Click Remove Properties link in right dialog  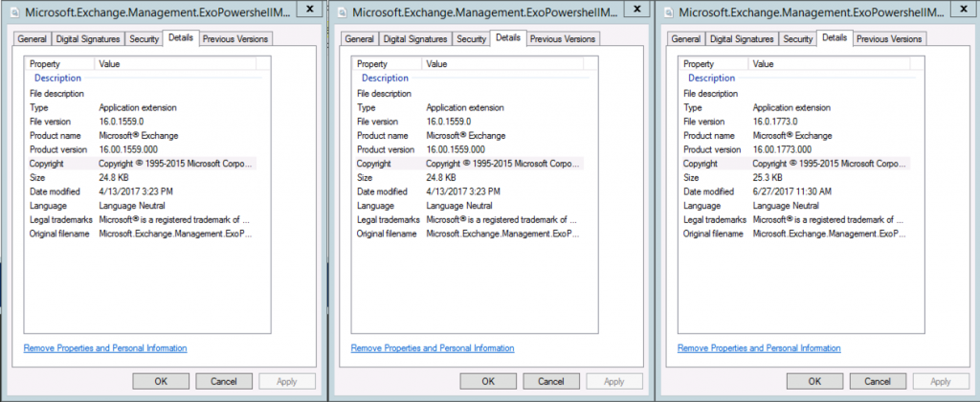click(x=759, y=348)
